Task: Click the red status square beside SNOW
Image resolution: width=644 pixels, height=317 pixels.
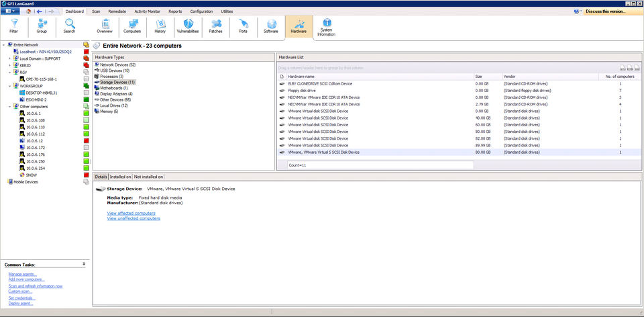Action: 87,175
